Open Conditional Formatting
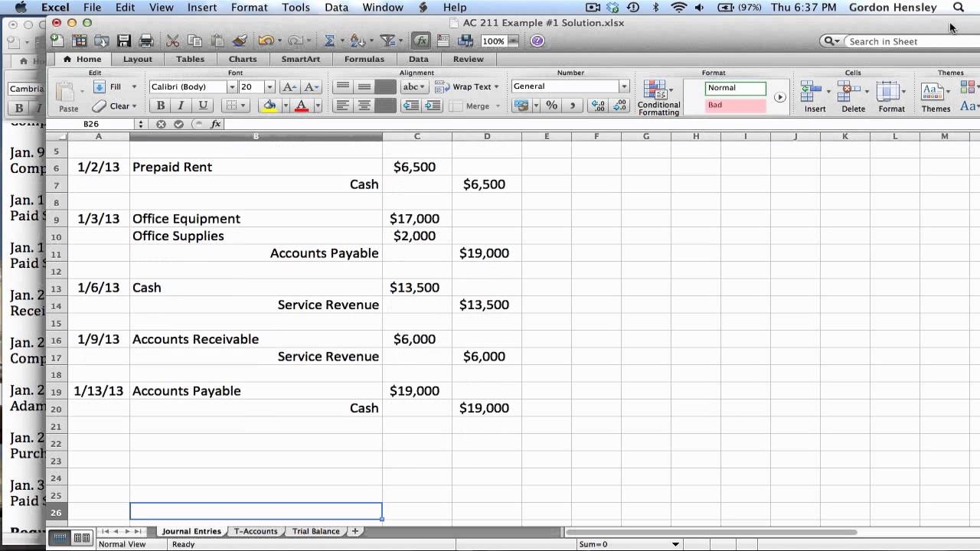Screen dimensions: 980x551 pyautogui.click(x=658, y=98)
